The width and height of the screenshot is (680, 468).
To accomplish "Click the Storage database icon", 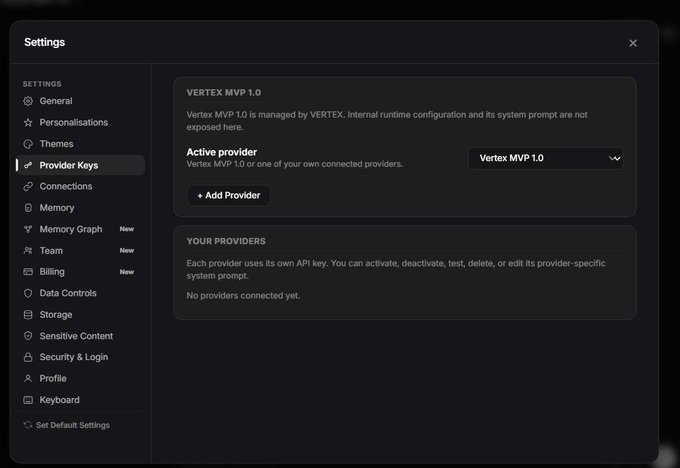I will (x=28, y=314).
